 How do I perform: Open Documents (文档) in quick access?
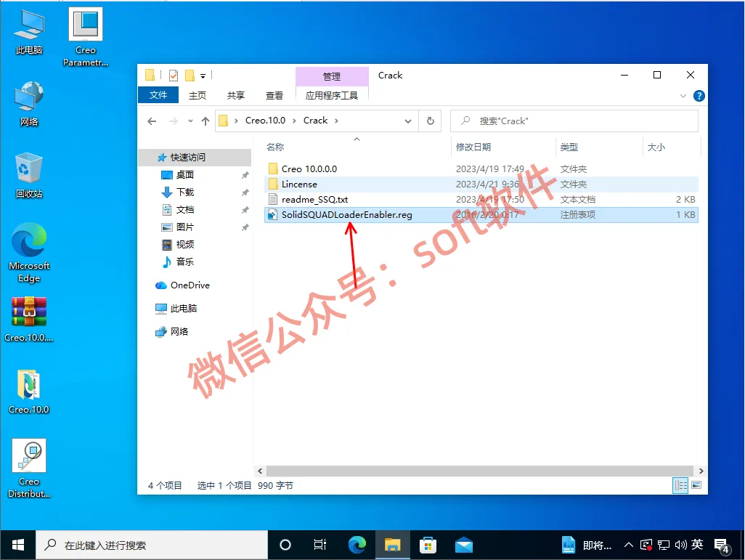point(185,210)
